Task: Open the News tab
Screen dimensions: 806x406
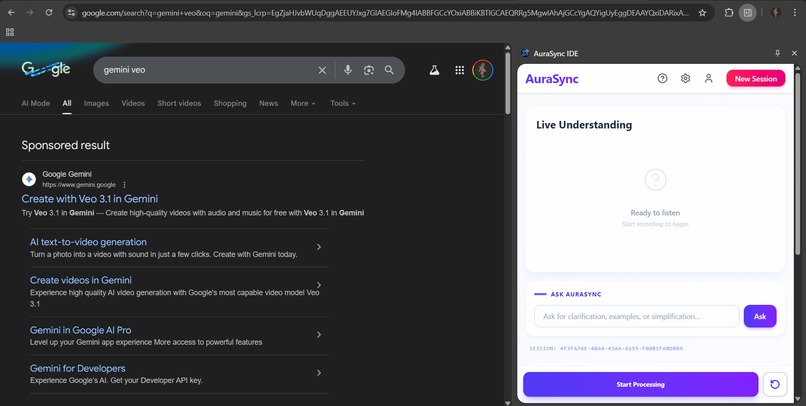Action: pos(268,103)
